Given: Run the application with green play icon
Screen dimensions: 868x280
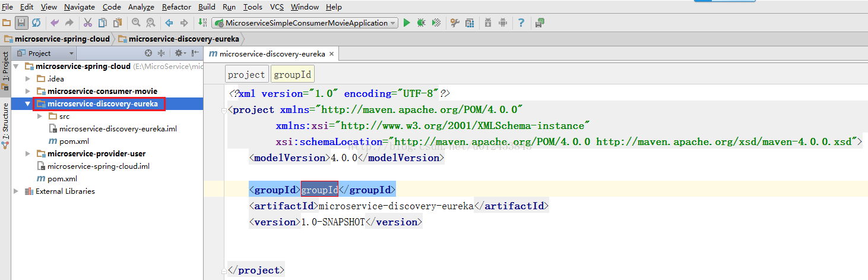Looking at the screenshot, I should pos(407,23).
